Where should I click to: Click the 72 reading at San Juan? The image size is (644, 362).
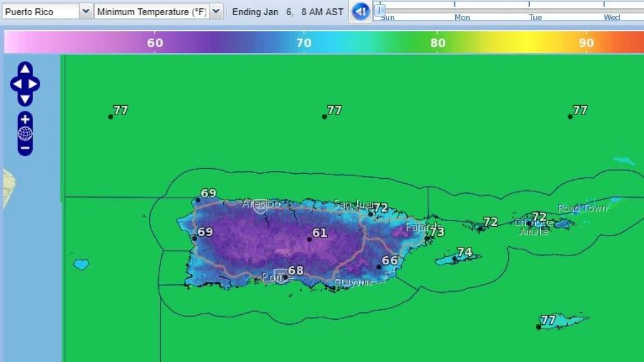point(371,214)
